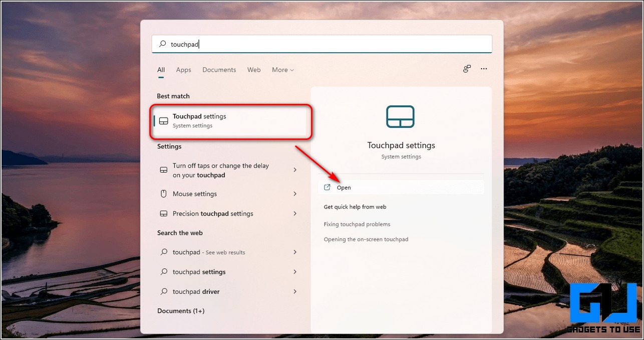Viewport: 644px width, 340px height.
Task: Expand the More filter dropdown
Action: pos(283,70)
